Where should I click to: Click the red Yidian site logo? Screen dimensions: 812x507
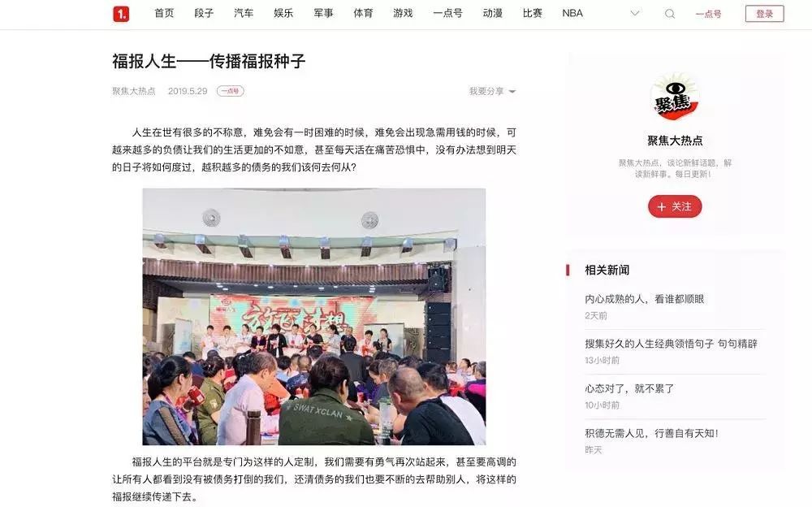pos(121,14)
